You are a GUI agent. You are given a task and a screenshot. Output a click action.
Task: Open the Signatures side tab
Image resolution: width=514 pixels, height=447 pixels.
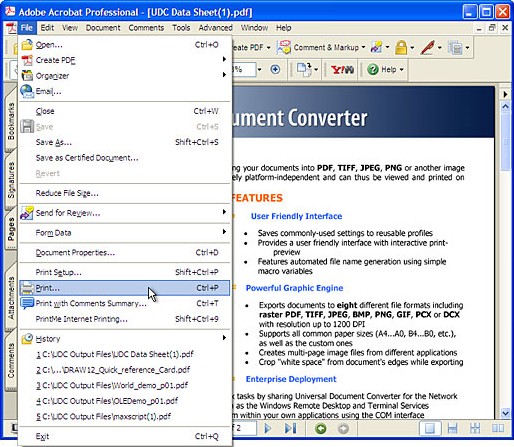(11, 180)
